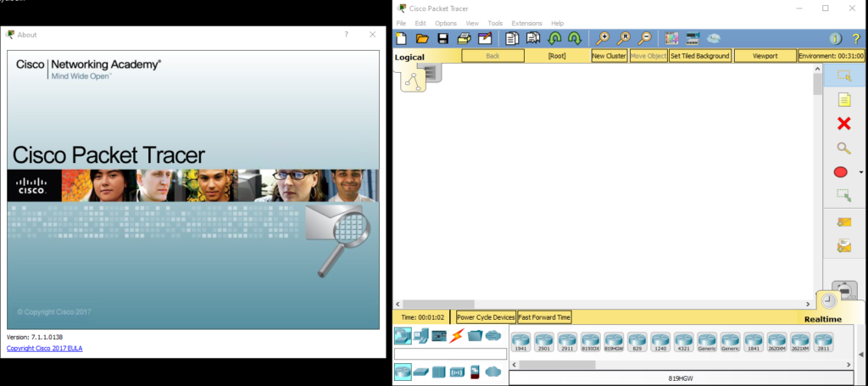
Task: Open the Extensions menu
Action: (x=526, y=23)
